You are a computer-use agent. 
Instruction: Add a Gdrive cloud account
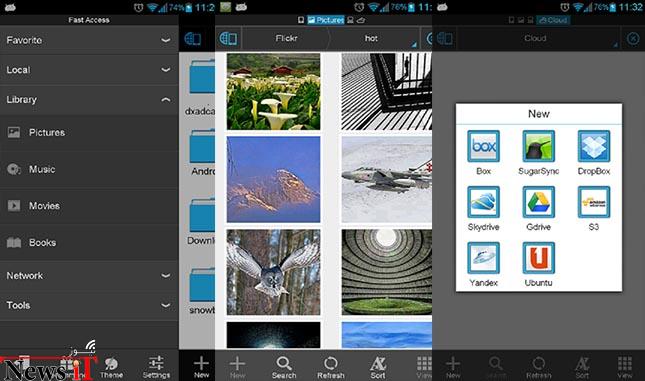538,202
